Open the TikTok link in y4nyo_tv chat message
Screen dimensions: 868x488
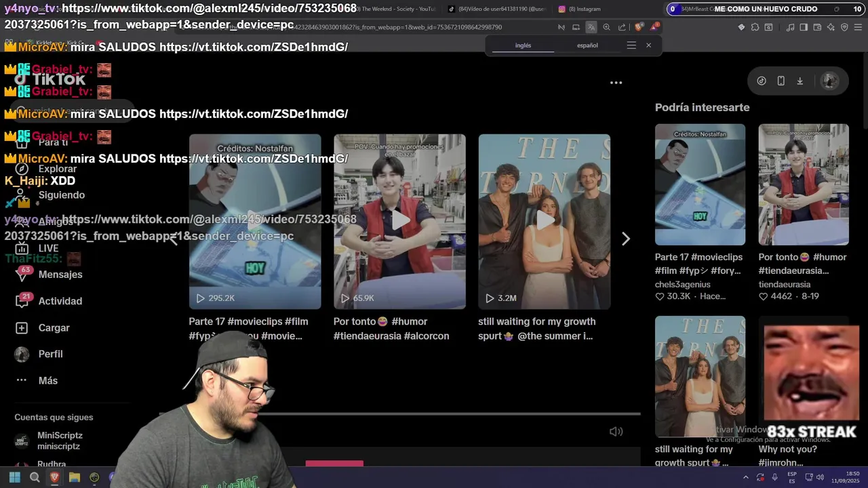tap(180, 16)
